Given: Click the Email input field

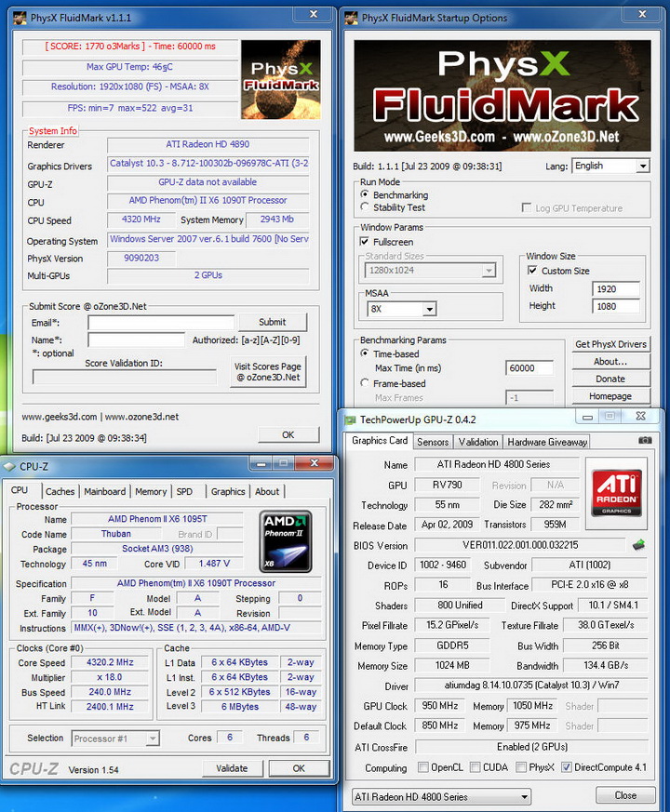Looking at the screenshot, I should (x=161, y=323).
